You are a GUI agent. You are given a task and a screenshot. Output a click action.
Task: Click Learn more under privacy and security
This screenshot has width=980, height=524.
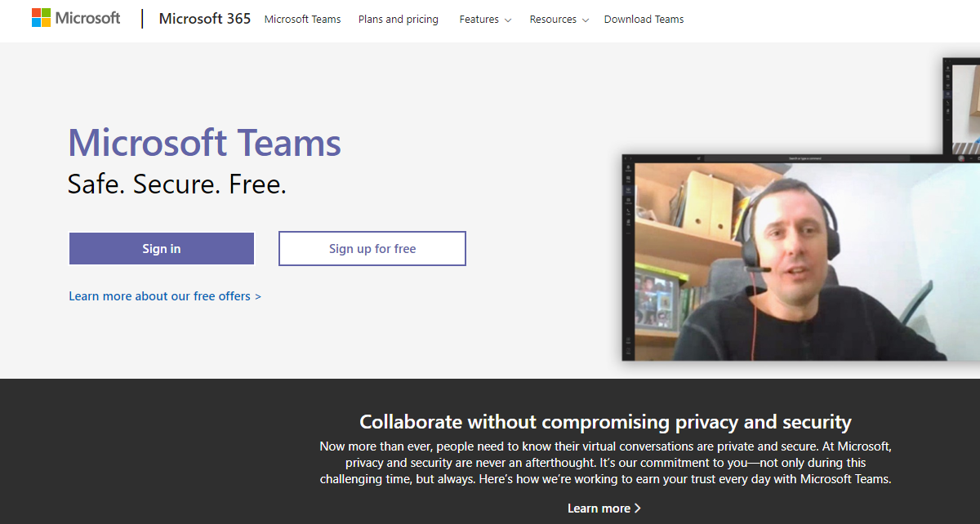point(604,508)
